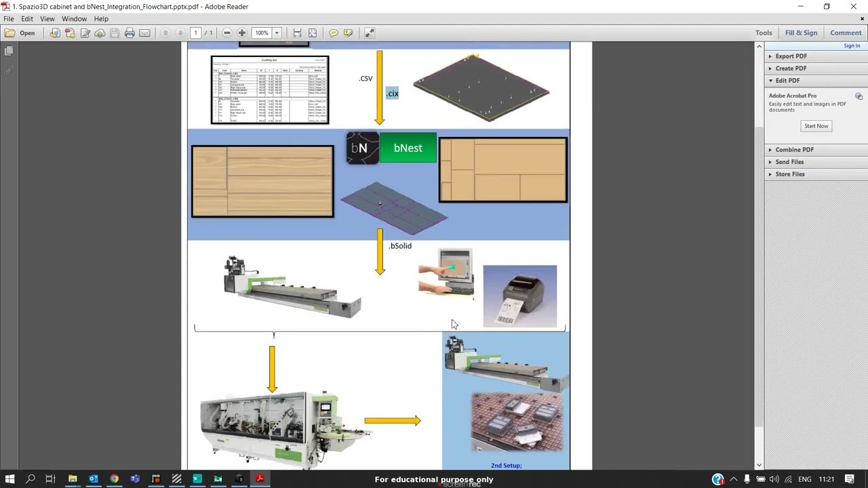Open the Help menu

tap(101, 19)
